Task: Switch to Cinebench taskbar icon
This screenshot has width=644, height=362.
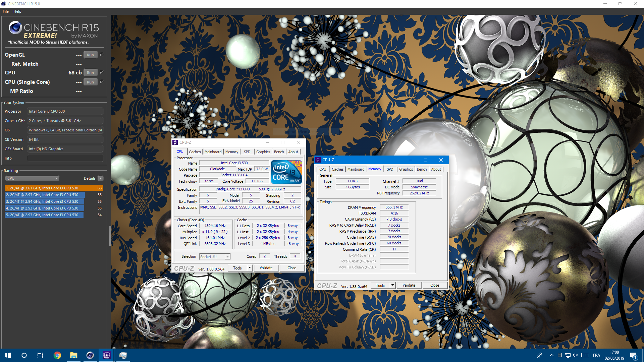Action: click(x=90, y=355)
